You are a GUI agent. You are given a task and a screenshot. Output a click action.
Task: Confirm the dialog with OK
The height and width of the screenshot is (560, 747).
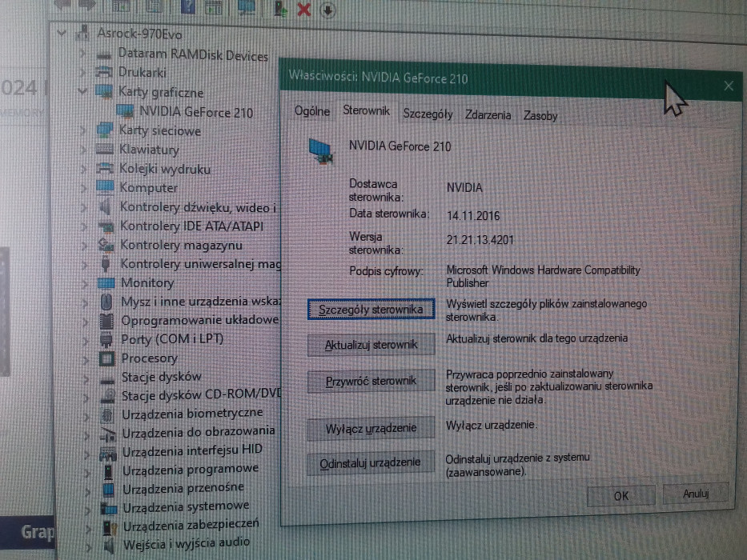tap(621, 496)
